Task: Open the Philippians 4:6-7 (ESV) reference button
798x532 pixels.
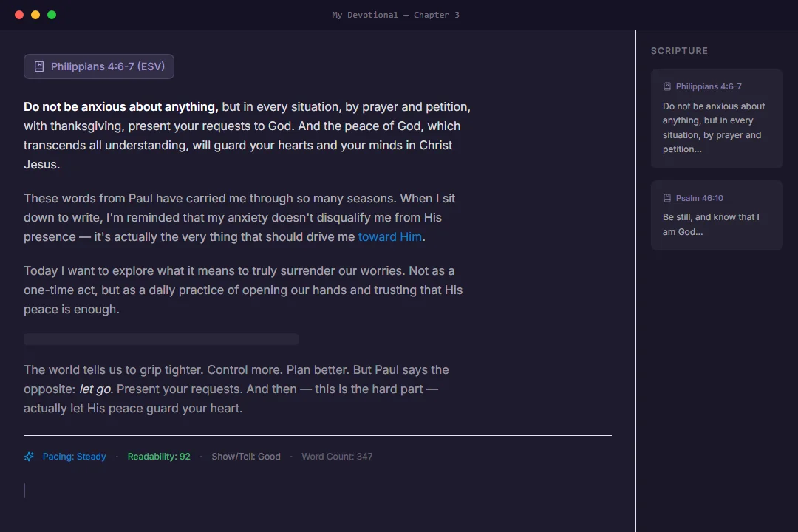Action: 99,66
